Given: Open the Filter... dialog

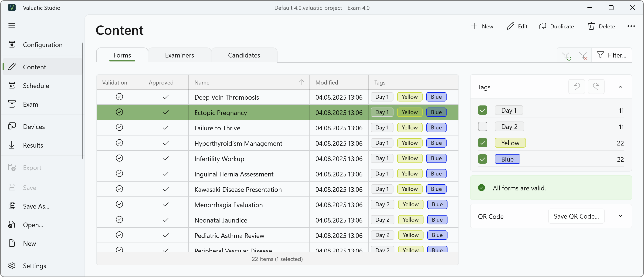Looking at the screenshot, I should 611,55.
